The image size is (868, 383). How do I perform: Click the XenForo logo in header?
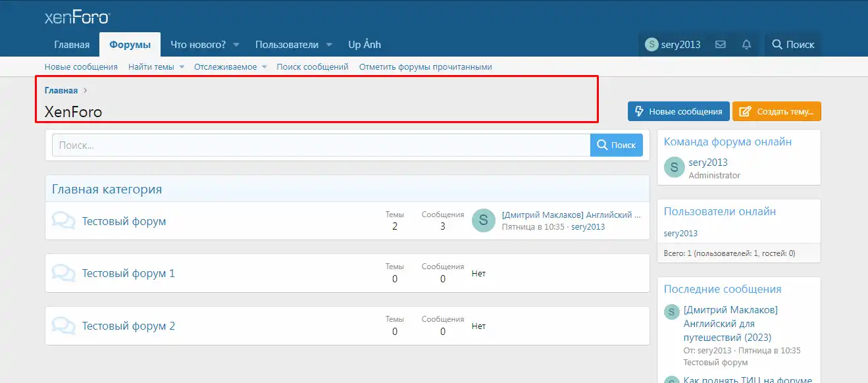[77, 17]
